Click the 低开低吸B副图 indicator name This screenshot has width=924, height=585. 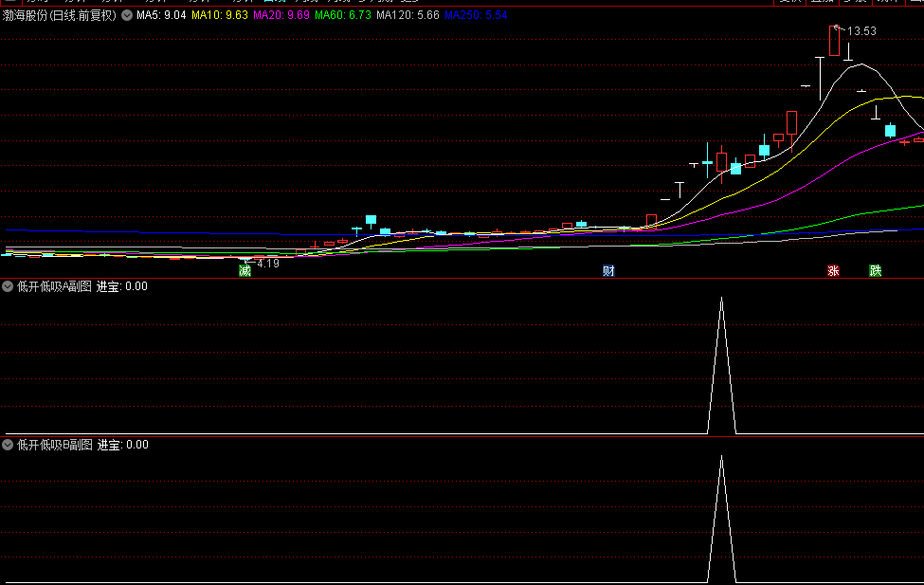54,445
